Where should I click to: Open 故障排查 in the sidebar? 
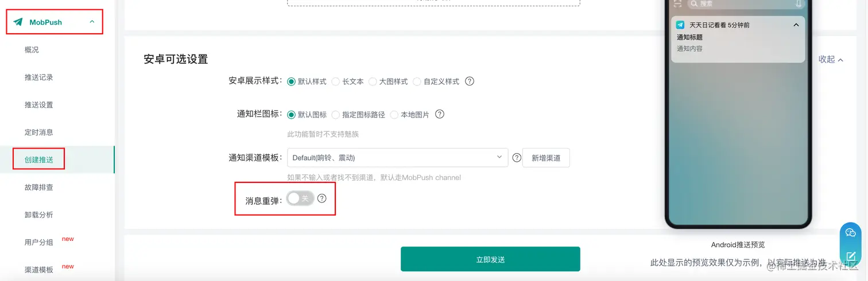pos(38,188)
